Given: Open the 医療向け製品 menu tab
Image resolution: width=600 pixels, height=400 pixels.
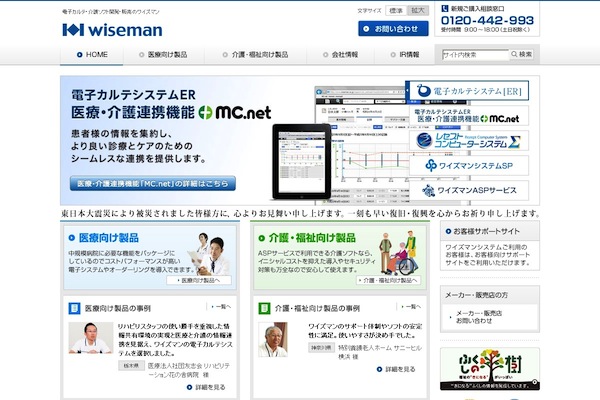Looking at the screenshot, I should click(163, 55).
